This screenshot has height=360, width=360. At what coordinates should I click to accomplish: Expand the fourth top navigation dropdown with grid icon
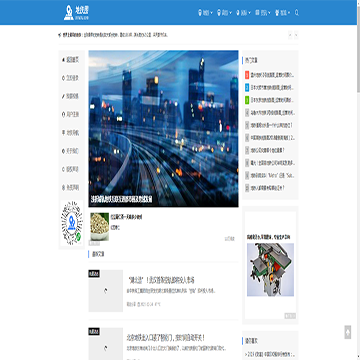[263, 13]
